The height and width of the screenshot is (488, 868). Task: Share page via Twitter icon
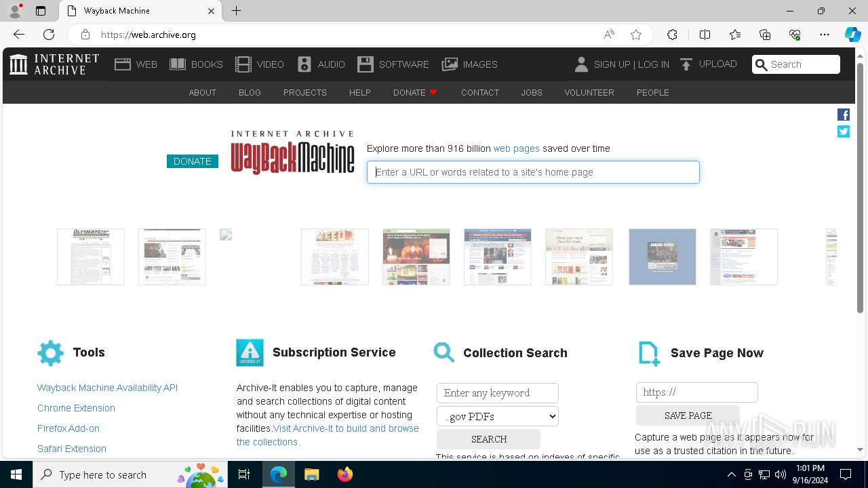pyautogui.click(x=844, y=131)
